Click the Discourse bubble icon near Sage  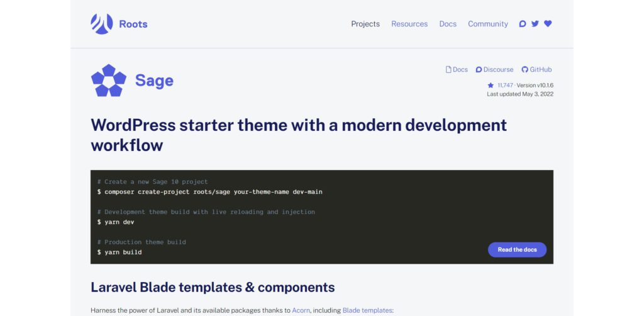pos(479,69)
